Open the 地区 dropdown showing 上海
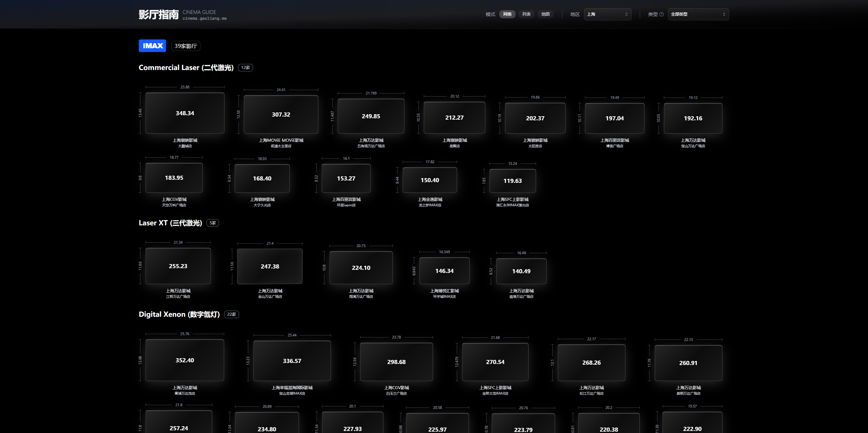Image resolution: width=868 pixels, height=433 pixels. click(x=607, y=14)
